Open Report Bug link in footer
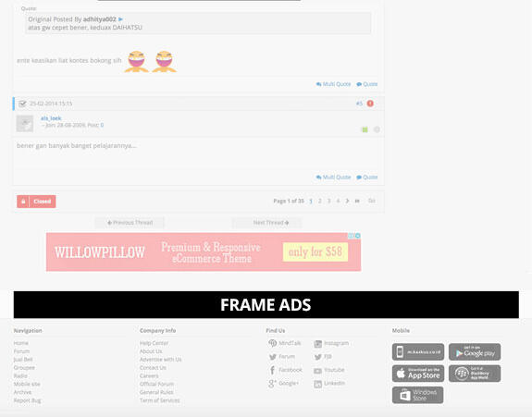The height and width of the screenshot is (417, 532). pyautogui.click(x=27, y=400)
